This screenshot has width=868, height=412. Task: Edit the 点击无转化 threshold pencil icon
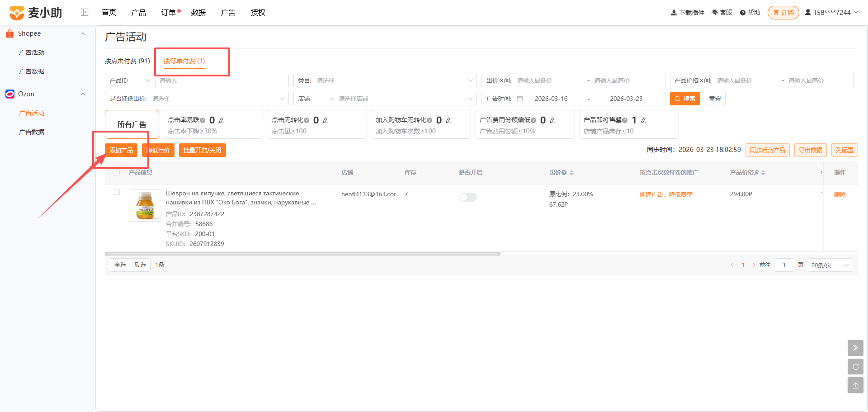(325, 120)
